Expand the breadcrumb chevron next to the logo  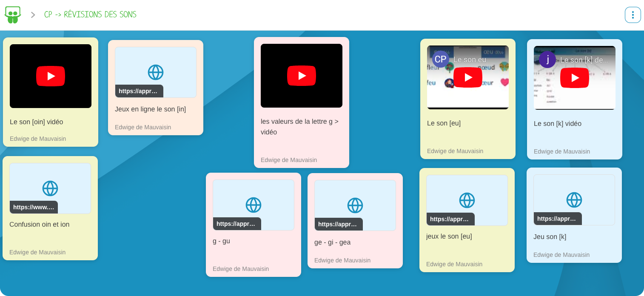[x=32, y=14]
